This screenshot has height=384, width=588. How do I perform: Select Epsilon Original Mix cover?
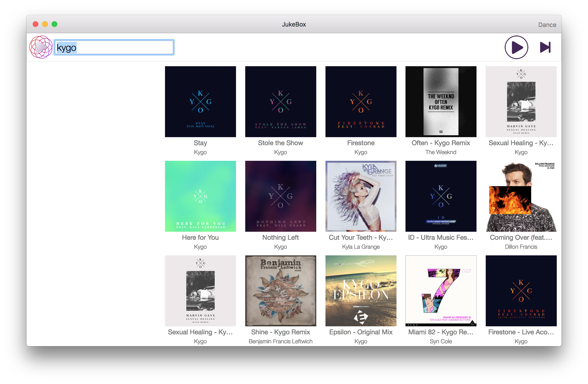[361, 291]
